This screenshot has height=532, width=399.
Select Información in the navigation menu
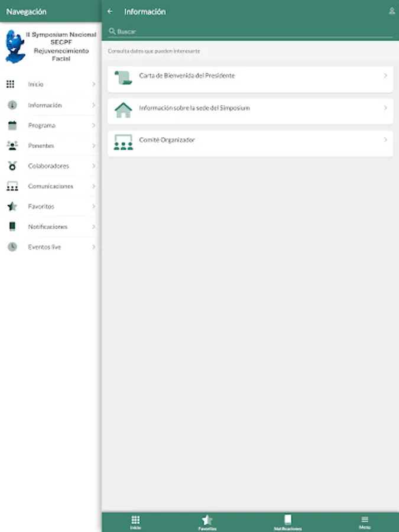[51, 105]
